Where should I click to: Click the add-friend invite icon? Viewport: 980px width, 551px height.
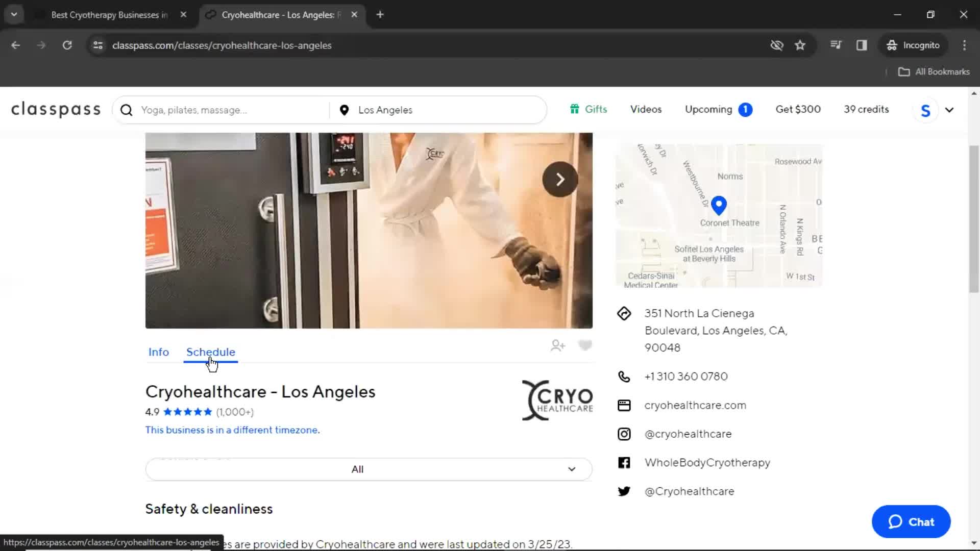(558, 346)
